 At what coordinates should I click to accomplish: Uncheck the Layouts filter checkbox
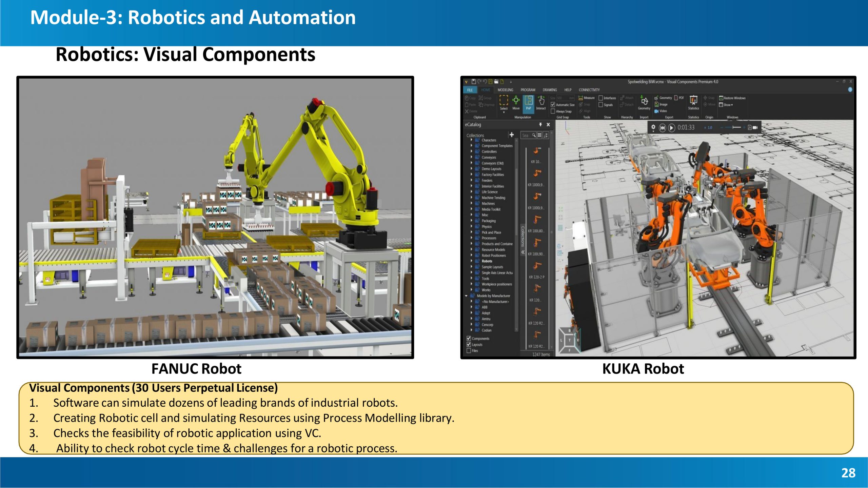click(x=469, y=344)
